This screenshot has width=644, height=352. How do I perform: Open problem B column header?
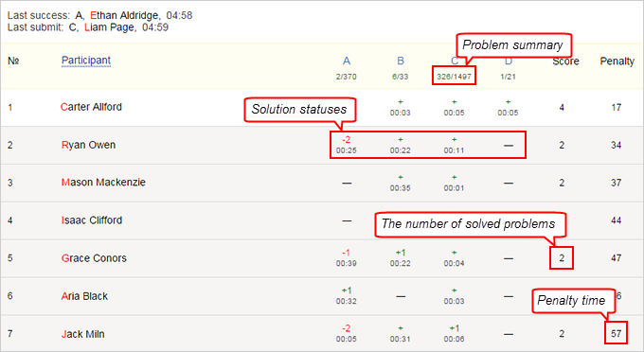point(401,62)
